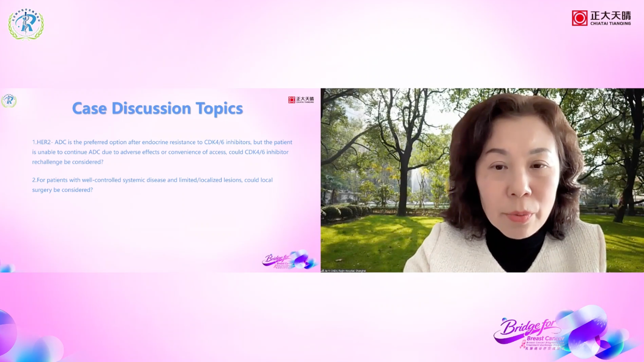The width and height of the screenshot is (644, 362).
Task: Click the 'Case Discussion Topics' slide title
Action: (157, 108)
